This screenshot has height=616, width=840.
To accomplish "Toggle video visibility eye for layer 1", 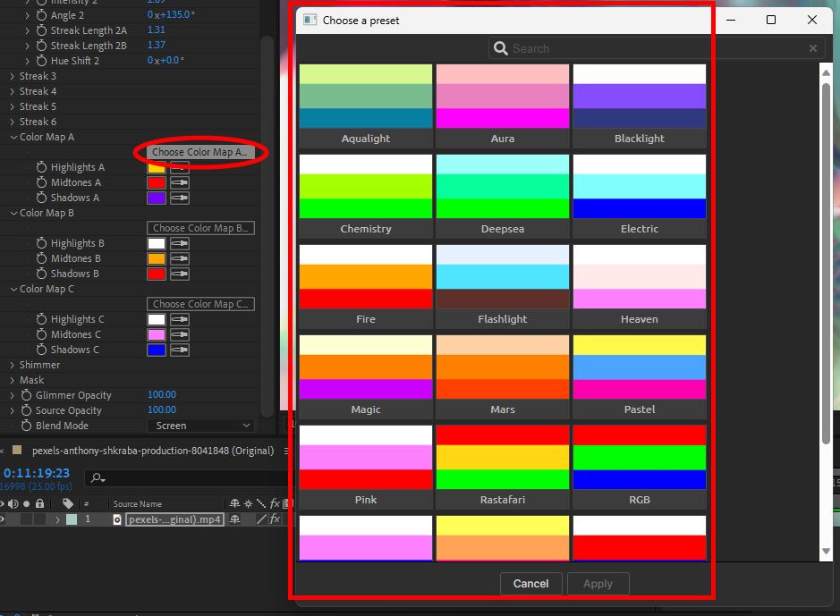I will [x=4, y=519].
